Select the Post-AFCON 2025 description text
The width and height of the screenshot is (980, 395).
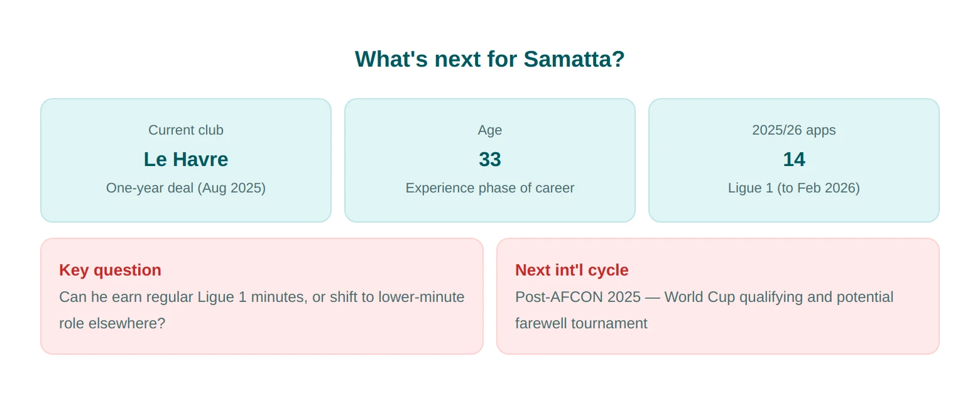pos(704,310)
